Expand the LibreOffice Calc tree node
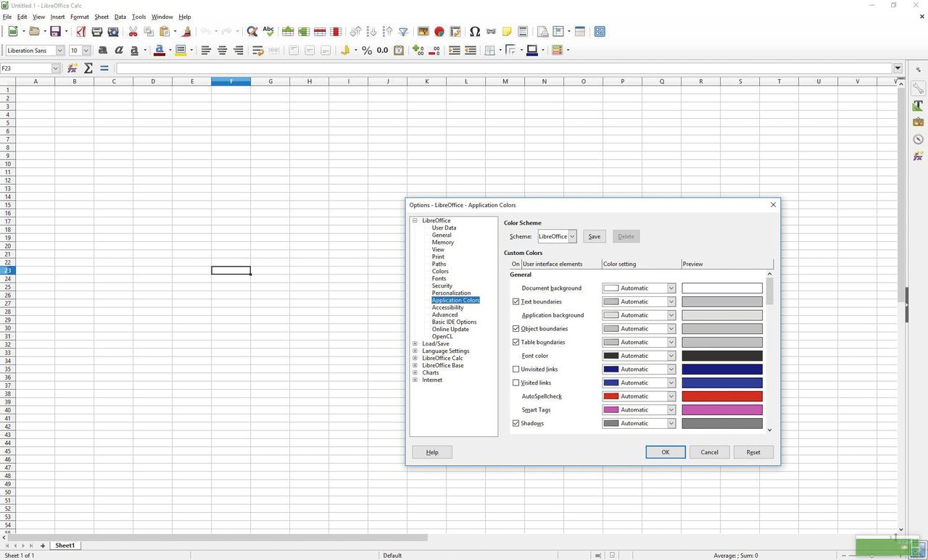 (415, 358)
